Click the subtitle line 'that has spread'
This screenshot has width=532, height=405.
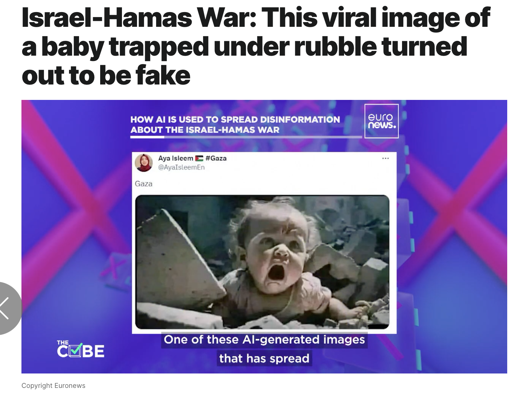[x=264, y=358]
